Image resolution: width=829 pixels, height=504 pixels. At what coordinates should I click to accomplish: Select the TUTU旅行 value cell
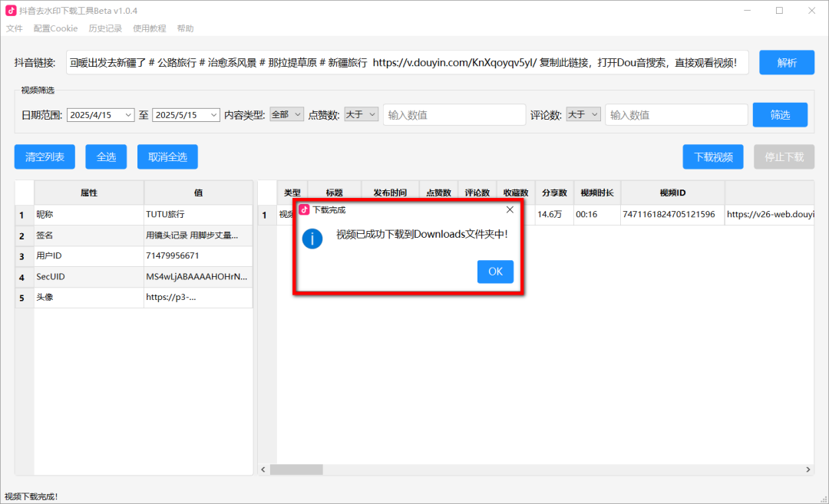(198, 215)
